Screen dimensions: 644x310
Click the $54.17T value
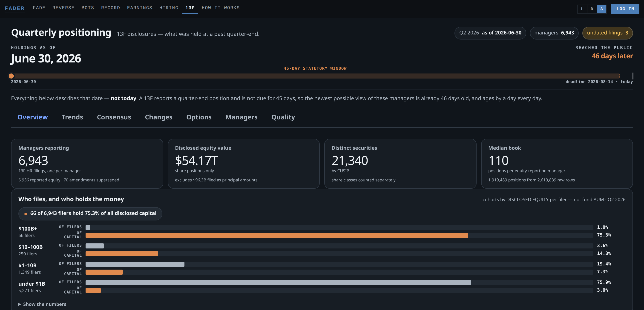tap(196, 161)
